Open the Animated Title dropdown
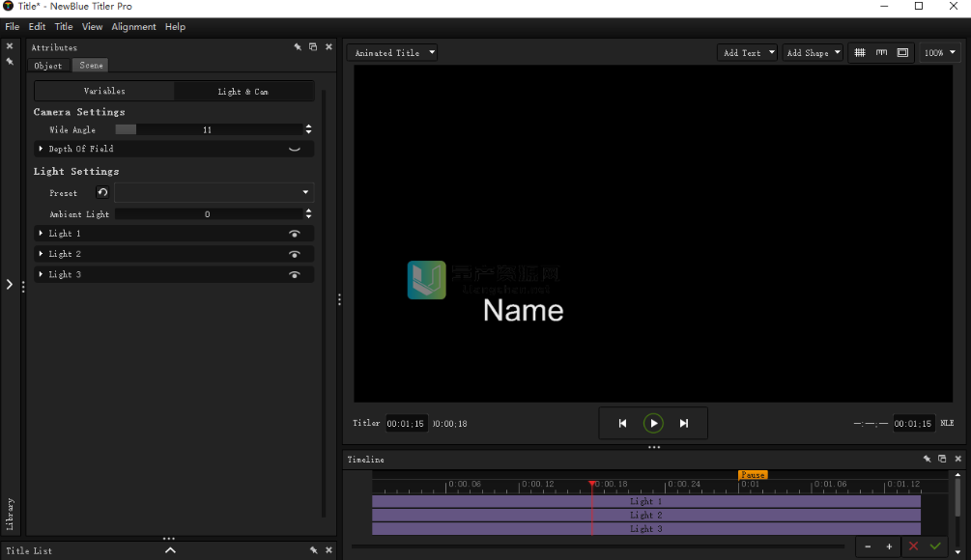 (x=392, y=52)
